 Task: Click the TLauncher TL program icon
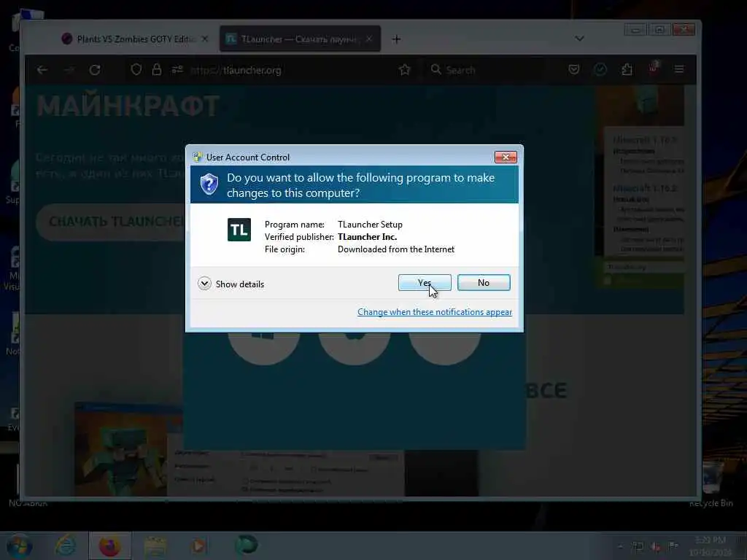click(239, 230)
